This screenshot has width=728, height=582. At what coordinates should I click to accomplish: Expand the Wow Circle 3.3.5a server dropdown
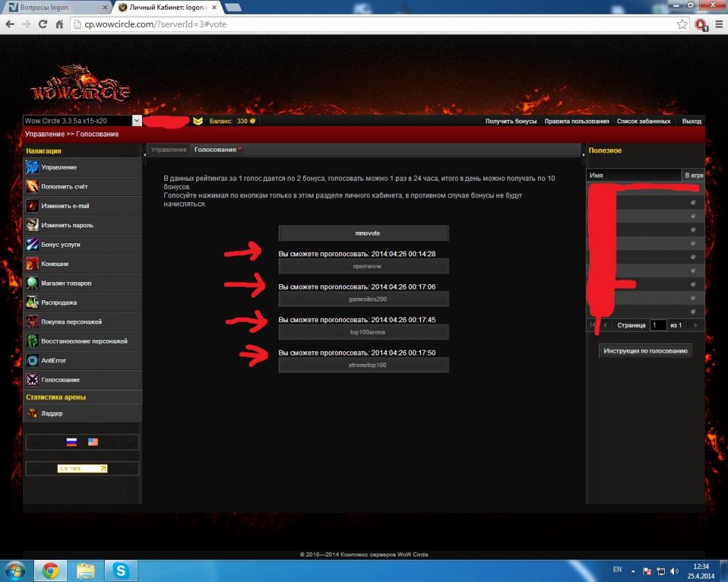[x=137, y=121]
